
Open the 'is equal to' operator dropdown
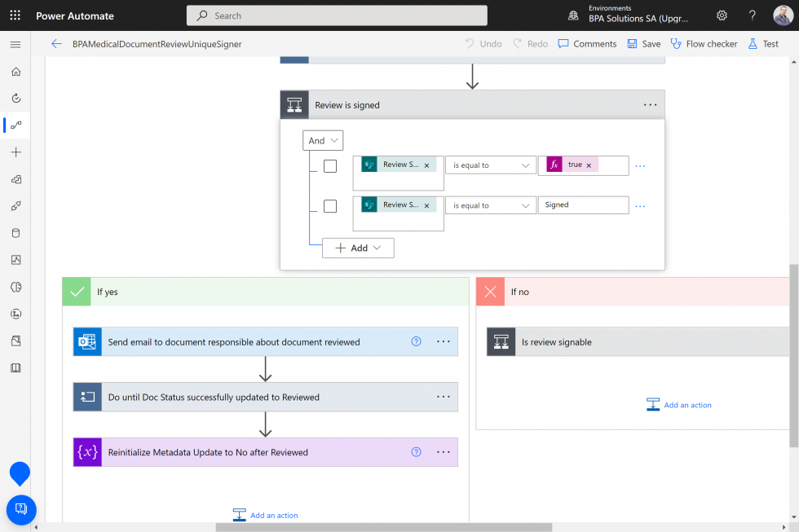tap(490, 165)
